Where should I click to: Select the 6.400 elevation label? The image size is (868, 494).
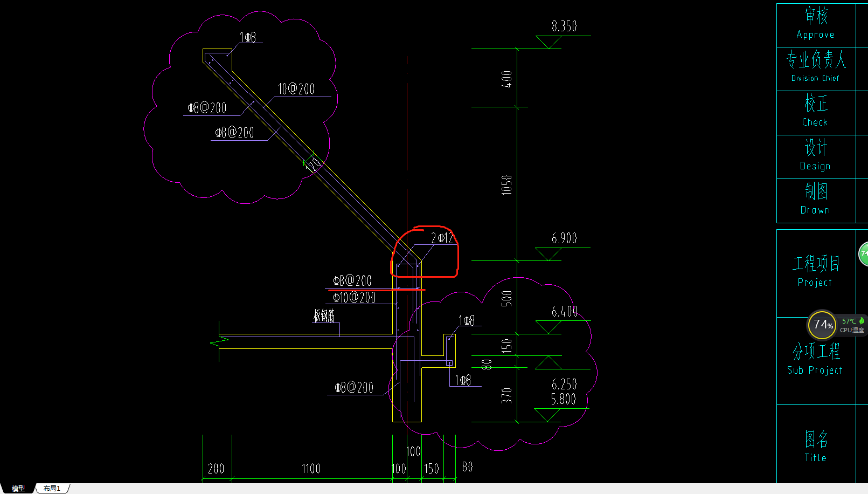[x=565, y=312]
